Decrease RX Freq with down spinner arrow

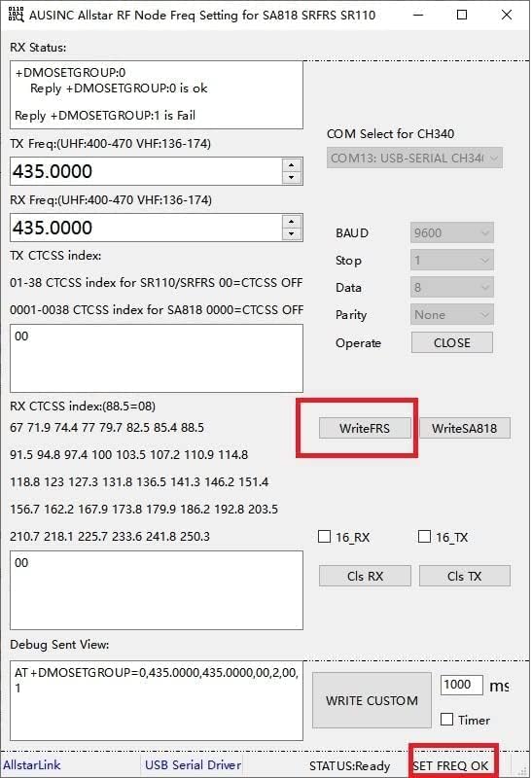(292, 234)
